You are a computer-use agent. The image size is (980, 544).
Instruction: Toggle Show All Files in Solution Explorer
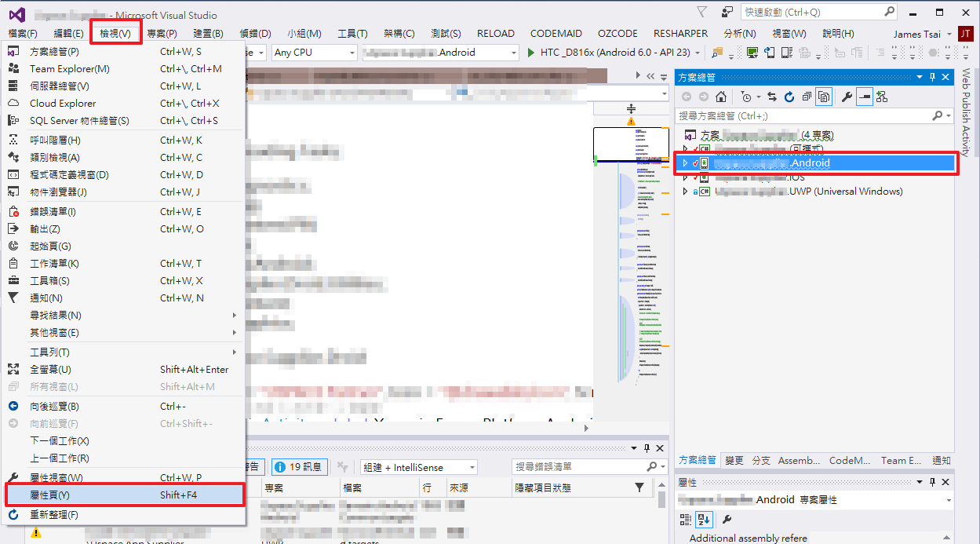point(824,97)
